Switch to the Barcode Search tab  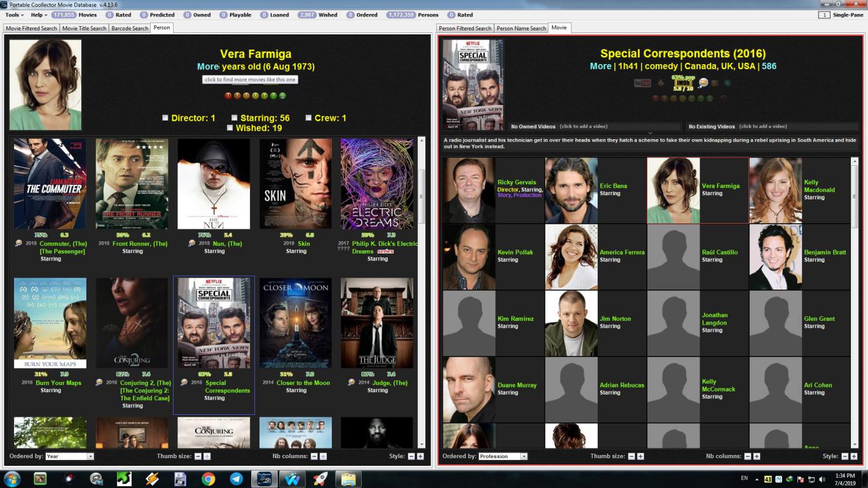[130, 28]
